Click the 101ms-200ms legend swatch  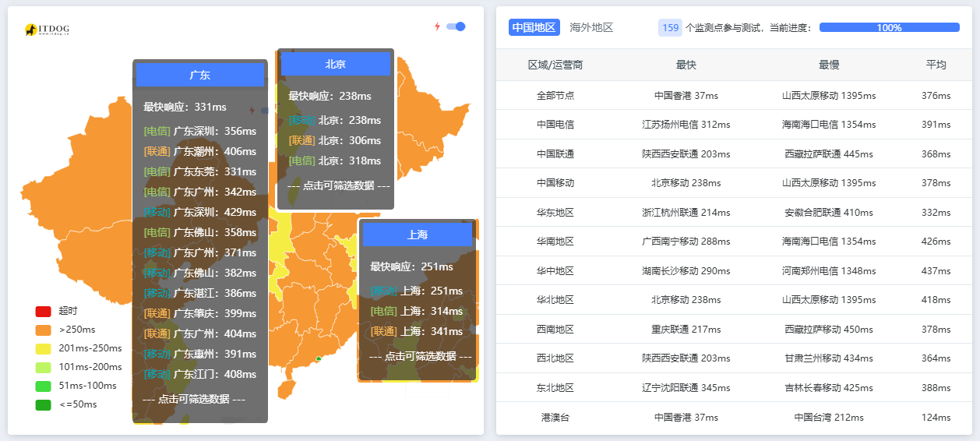point(43,367)
